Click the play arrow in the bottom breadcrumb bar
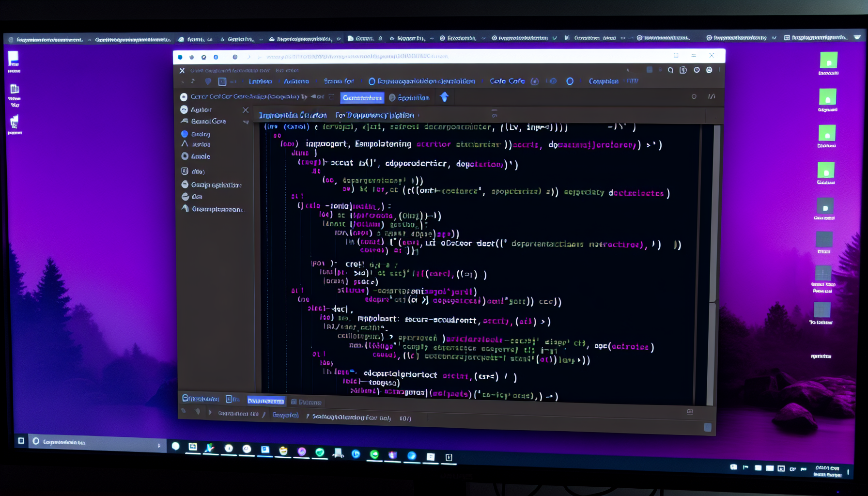868x496 pixels. [210, 412]
